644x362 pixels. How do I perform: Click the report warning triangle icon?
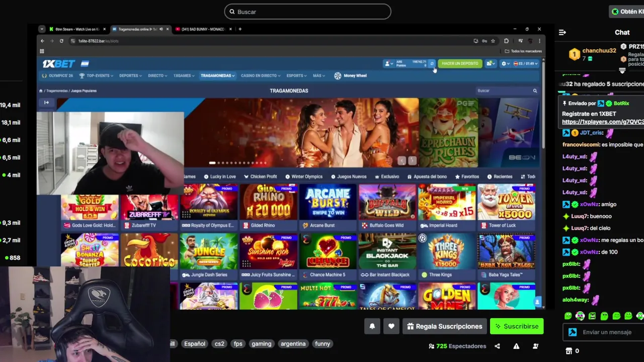pos(516,346)
